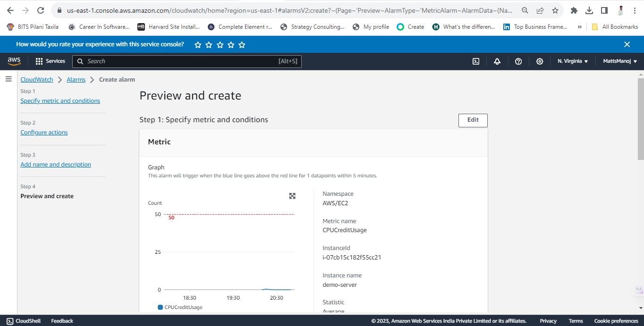Enlarge the graph using the expand icon
This screenshot has height=326, width=644.
292,196
